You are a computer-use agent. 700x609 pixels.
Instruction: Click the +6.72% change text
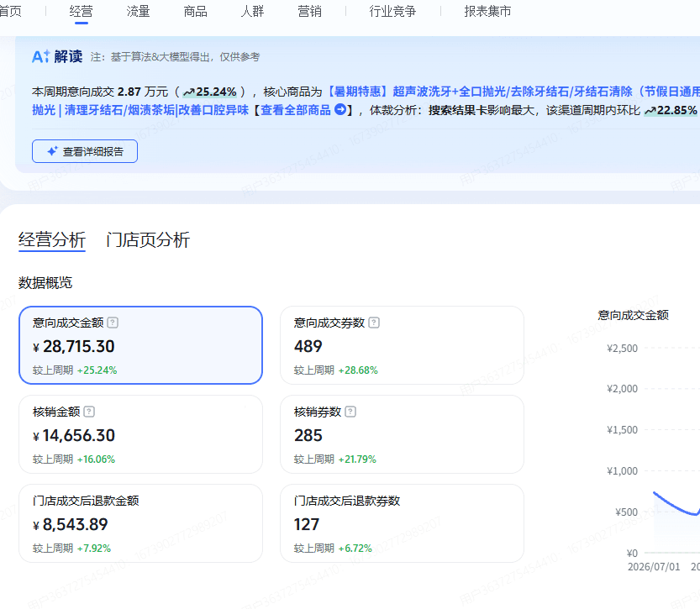pos(355,549)
